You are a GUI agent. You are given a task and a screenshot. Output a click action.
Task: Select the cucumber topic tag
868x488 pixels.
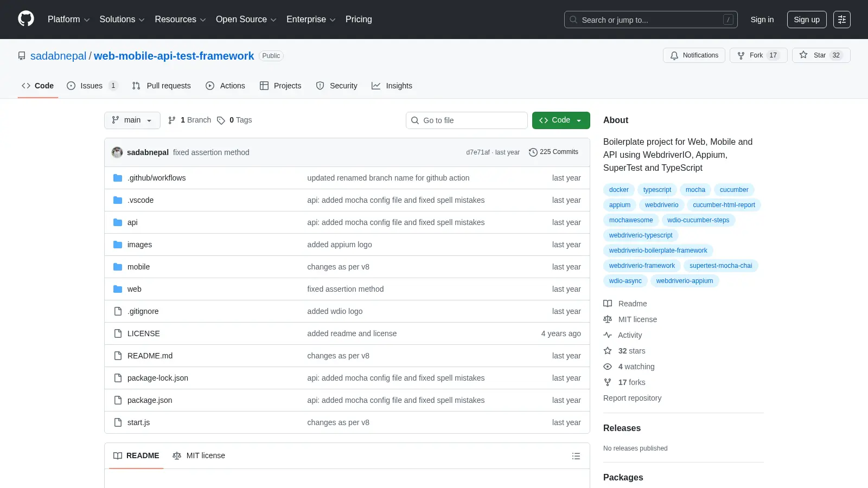tap(733, 190)
